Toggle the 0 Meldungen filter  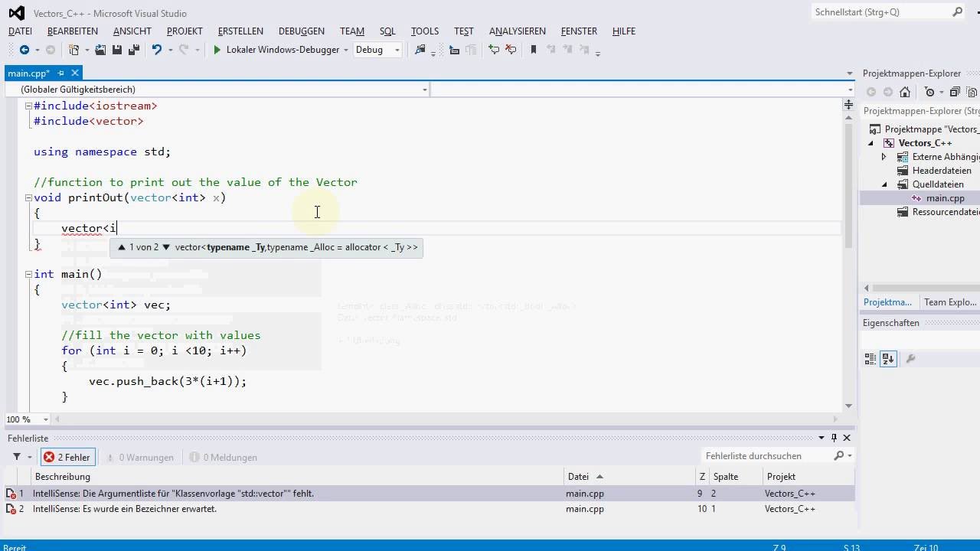click(x=223, y=457)
